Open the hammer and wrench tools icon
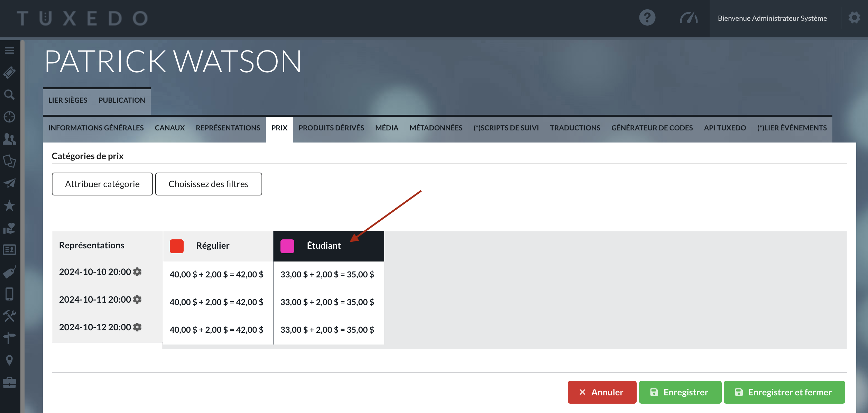Viewport: 868px width, 413px height. [9, 316]
